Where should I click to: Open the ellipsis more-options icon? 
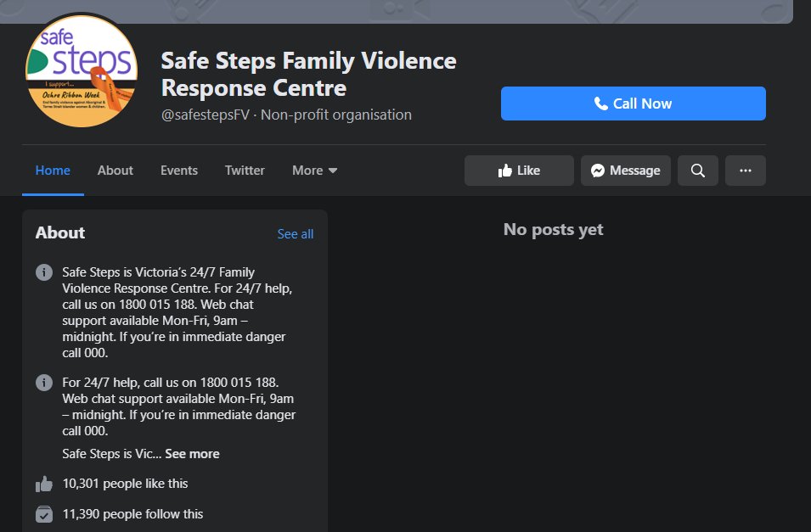tap(745, 170)
